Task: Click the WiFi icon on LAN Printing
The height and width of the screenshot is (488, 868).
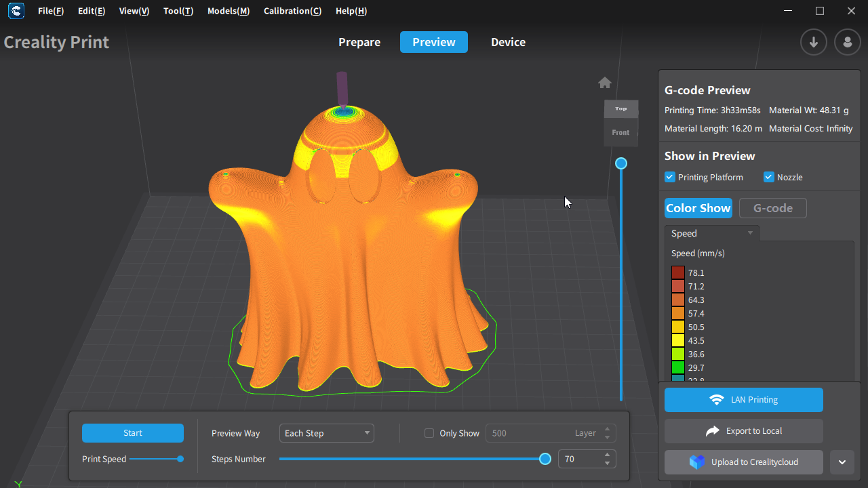Action: [716, 400]
